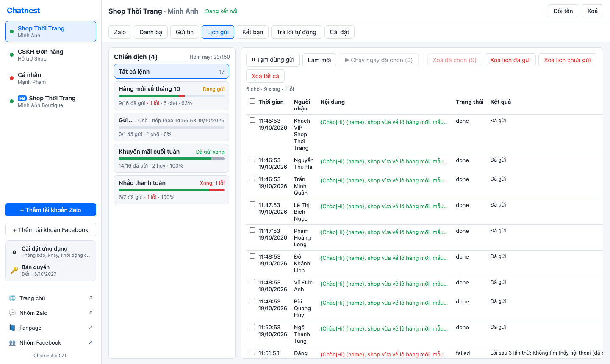Check the row for Bùi Quang Huy
Image resolution: width=610 pixels, height=364 pixels.
click(x=252, y=301)
